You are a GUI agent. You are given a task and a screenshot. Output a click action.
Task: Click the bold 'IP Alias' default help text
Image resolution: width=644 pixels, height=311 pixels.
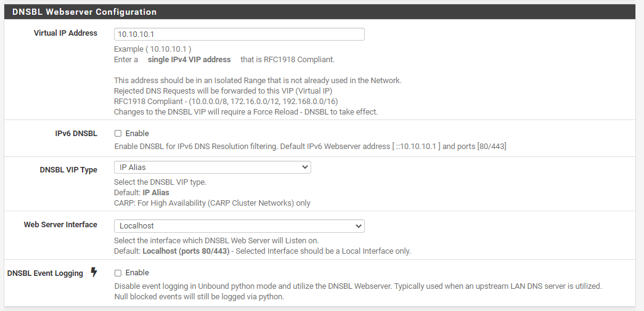point(156,193)
